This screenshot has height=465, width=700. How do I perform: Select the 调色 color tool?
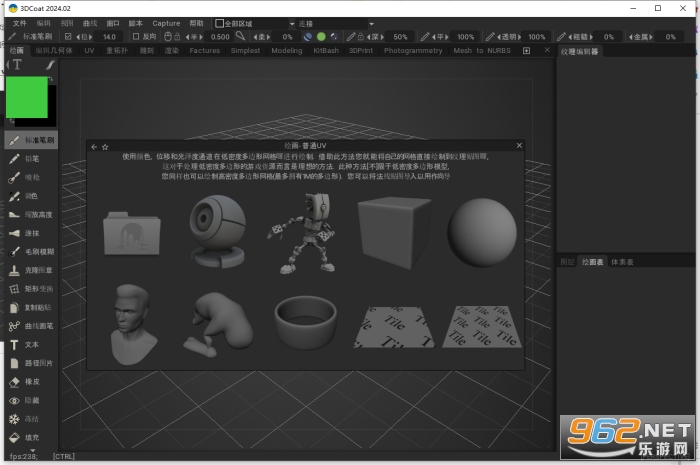pyautogui.click(x=31, y=196)
